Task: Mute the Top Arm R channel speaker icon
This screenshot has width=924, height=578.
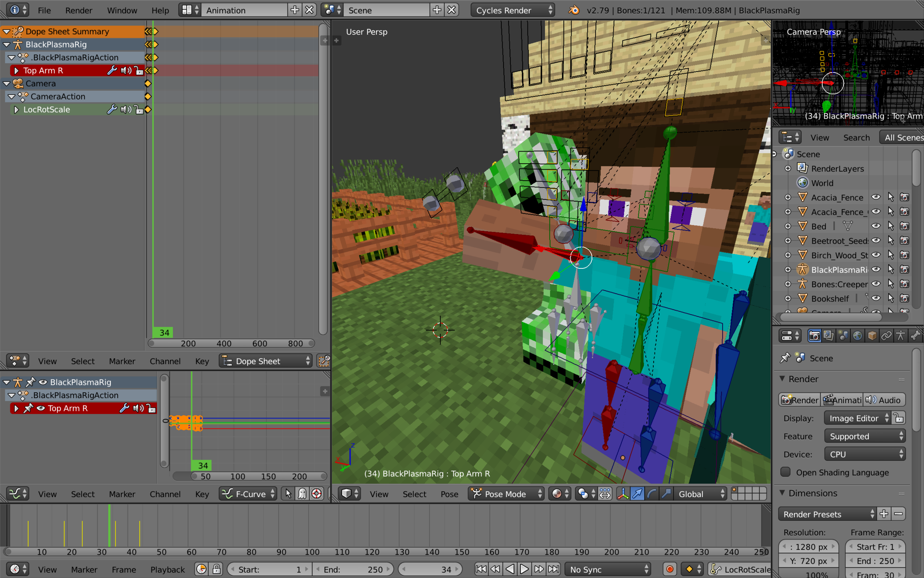Action: tap(126, 70)
